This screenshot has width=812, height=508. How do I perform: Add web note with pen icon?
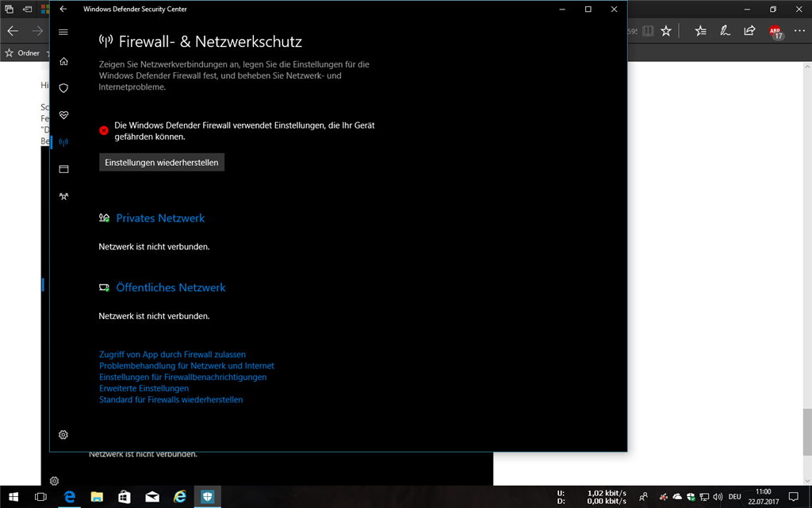[725, 31]
